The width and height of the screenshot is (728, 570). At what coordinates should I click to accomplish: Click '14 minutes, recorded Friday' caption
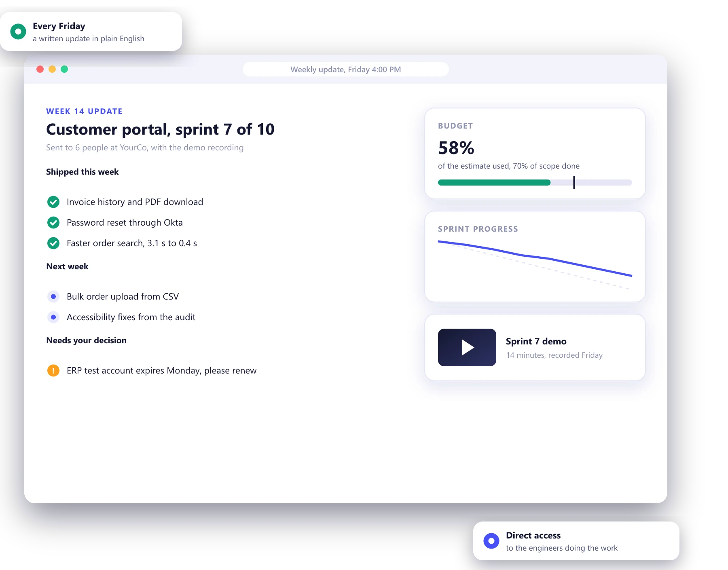point(554,355)
